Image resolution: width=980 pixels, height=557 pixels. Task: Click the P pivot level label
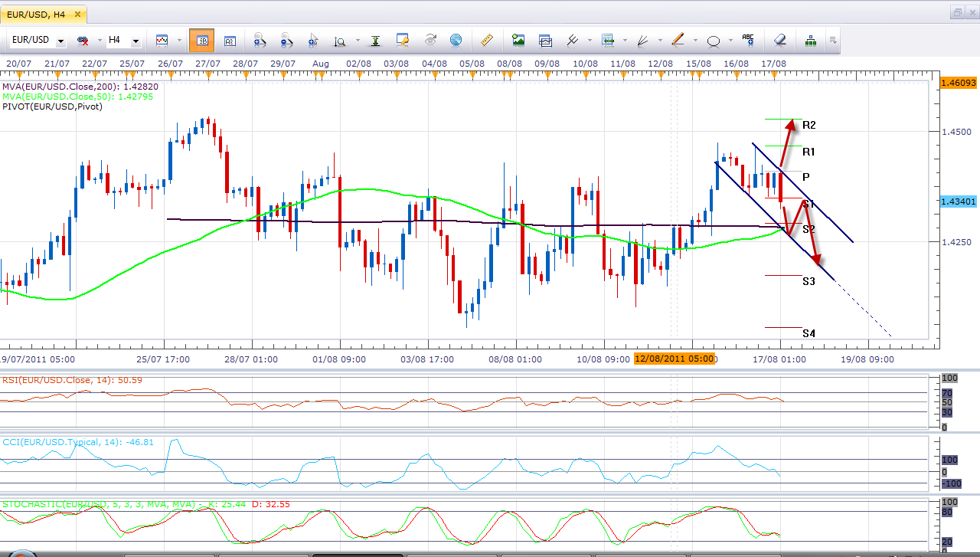pos(806,177)
